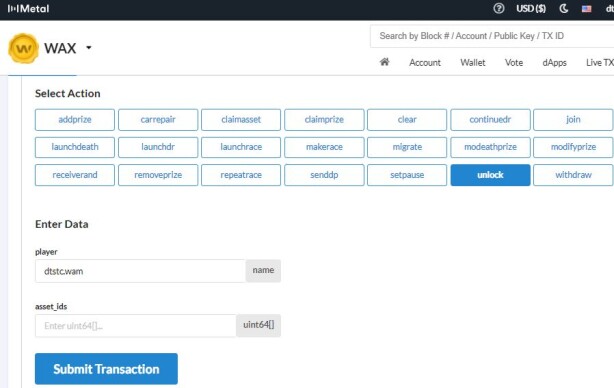Screen dimensions: 614x388
Task: Click the 'player' field label
Action: 46,252
